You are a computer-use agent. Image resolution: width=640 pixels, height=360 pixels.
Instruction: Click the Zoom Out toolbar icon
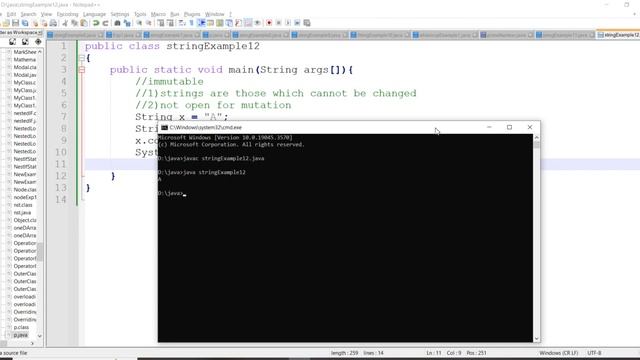(149, 23)
